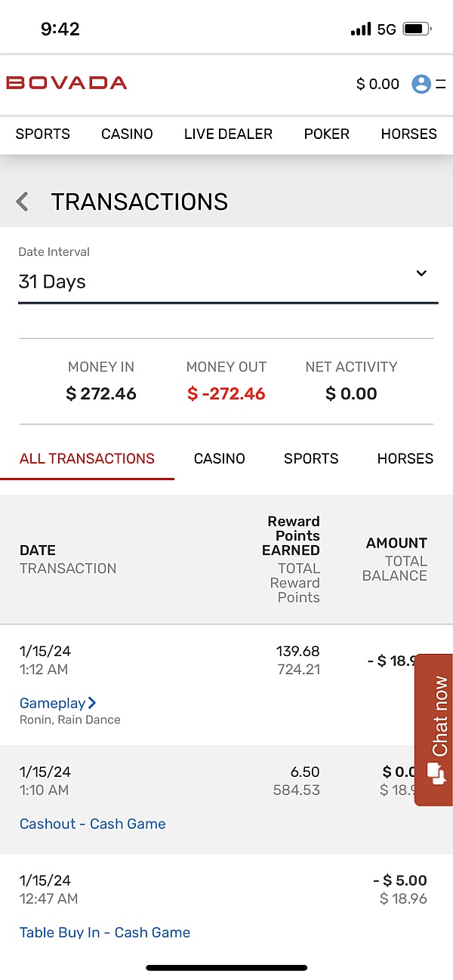Click Table Buy In - Cash Game link
453x980 pixels.
click(104, 932)
